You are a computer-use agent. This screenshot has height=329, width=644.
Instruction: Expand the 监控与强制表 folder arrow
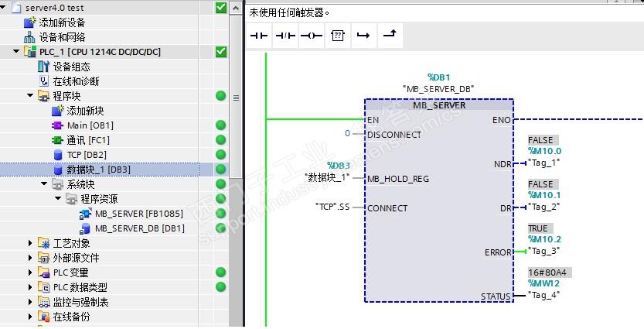point(30,302)
